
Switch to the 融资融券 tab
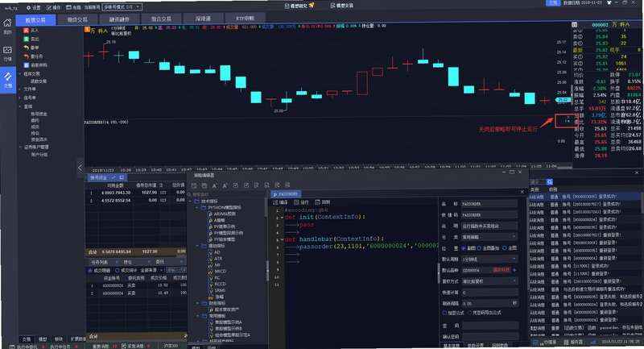point(119,19)
